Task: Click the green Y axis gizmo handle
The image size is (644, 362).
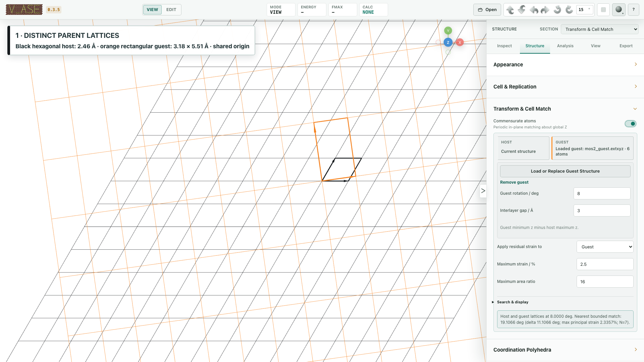Action: click(x=448, y=31)
